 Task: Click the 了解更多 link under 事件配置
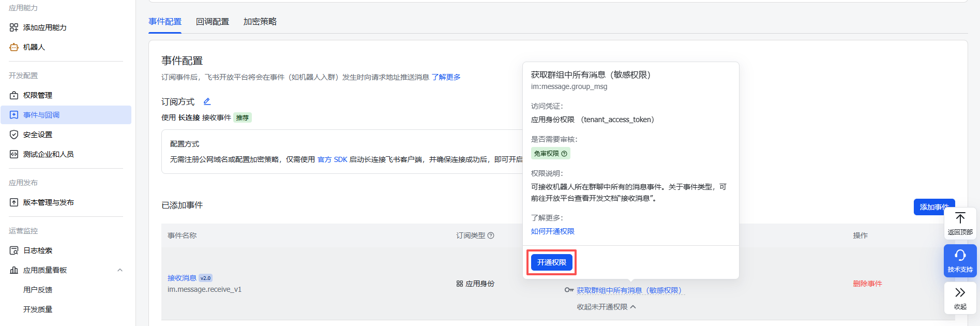tap(446, 77)
